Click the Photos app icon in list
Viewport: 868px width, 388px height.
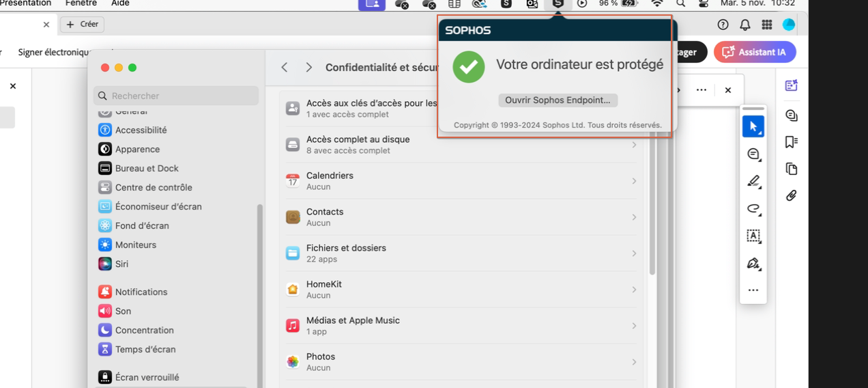(x=293, y=362)
